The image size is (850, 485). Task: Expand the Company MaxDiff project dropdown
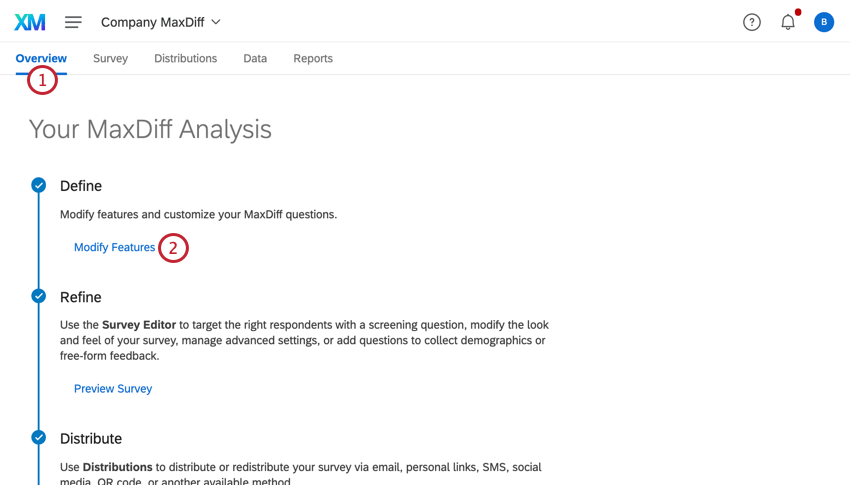click(161, 22)
